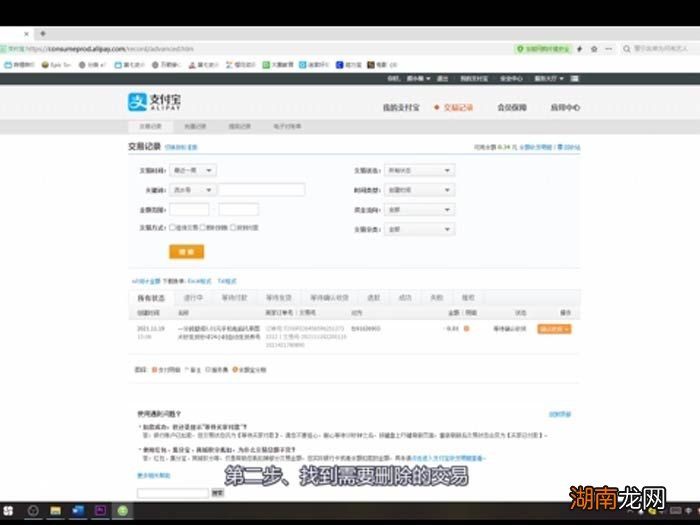Screen dimensions: 700x525
Task: Tick the second transaction-method checkbox
Action: (202, 228)
